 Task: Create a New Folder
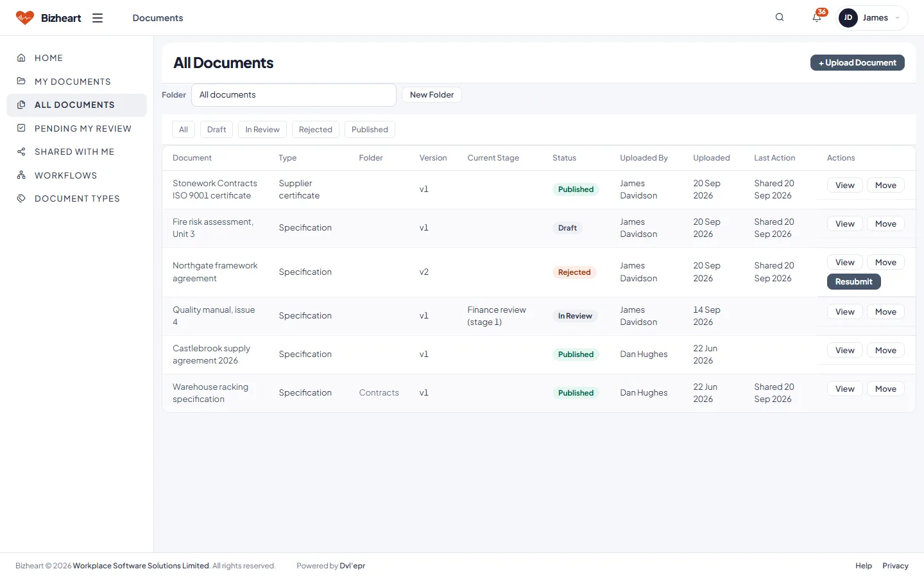click(432, 95)
